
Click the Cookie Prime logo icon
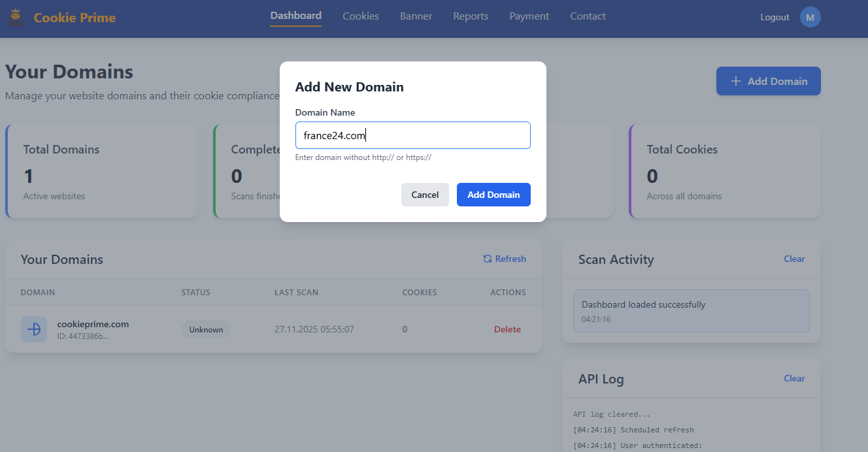[x=16, y=16]
